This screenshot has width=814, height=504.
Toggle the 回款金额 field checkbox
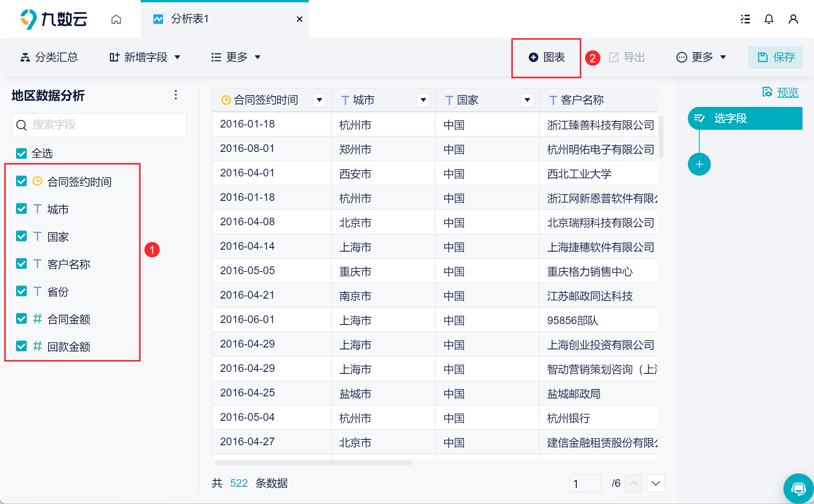pyautogui.click(x=21, y=346)
